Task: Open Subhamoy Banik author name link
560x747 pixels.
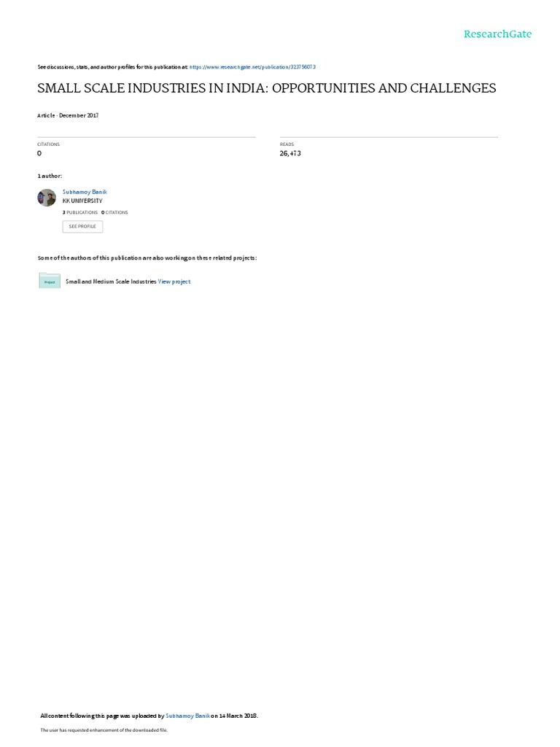Action: [x=85, y=192]
